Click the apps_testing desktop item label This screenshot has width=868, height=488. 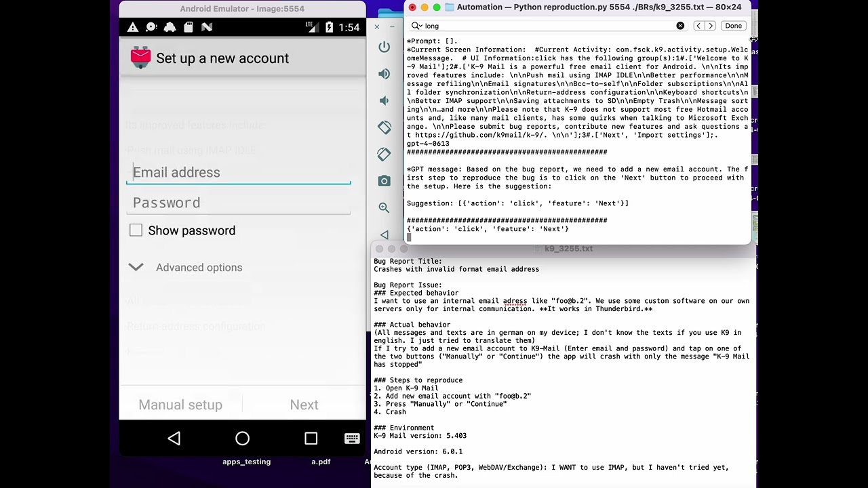click(246, 462)
